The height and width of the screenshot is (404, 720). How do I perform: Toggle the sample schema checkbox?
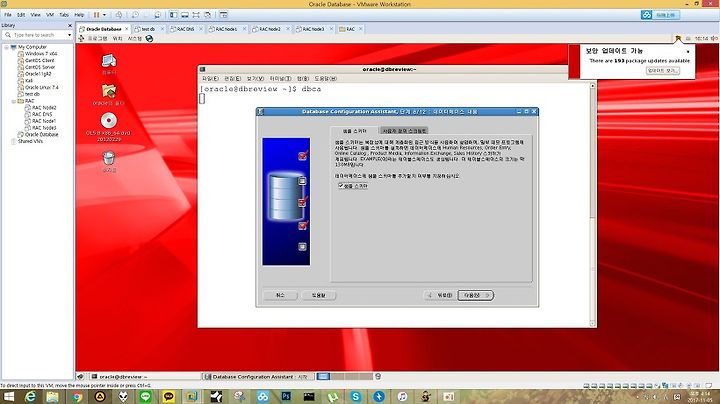coord(341,185)
